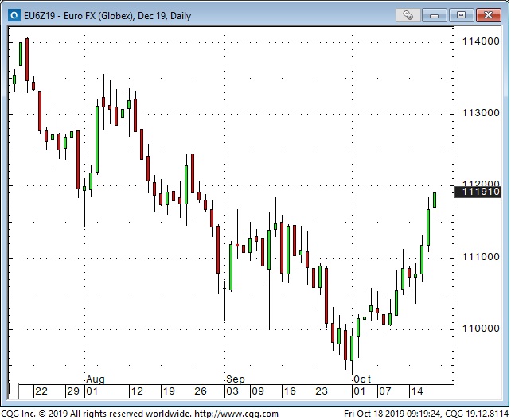Click the Oct month label
Viewport: 511px width, 420px height.
click(362, 379)
